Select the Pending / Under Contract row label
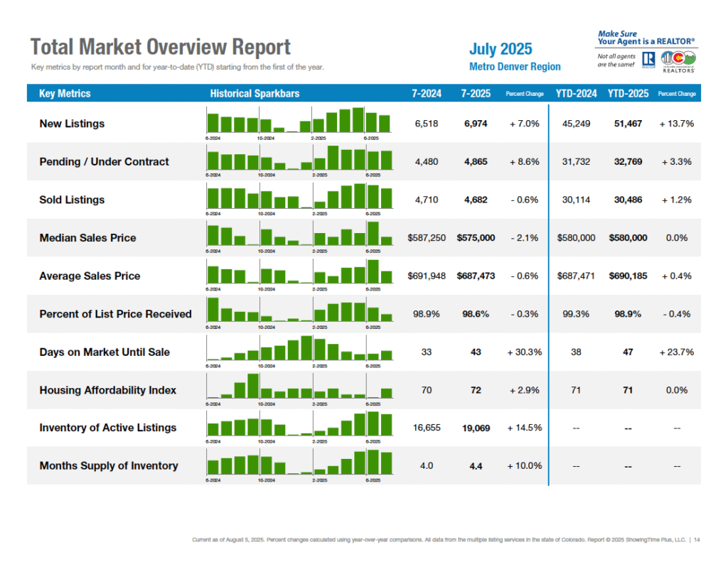The width and height of the screenshot is (728, 562). [104, 162]
